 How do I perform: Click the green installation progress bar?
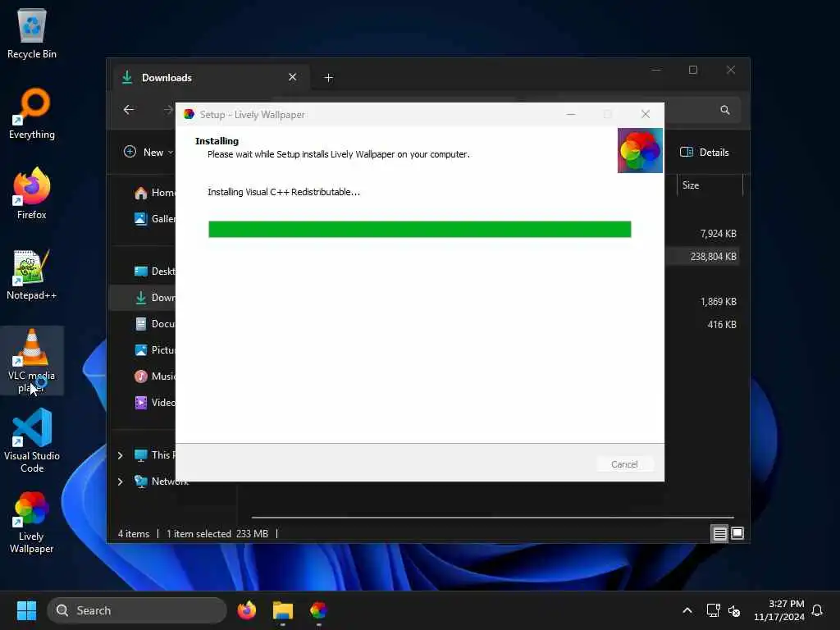pyautogui.click(x=419, y=230)
